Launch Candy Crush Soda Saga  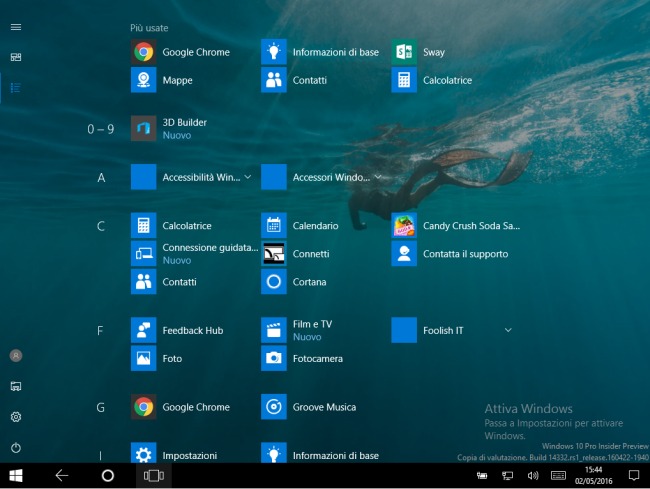pyautogui.click(x=456, y=225)
